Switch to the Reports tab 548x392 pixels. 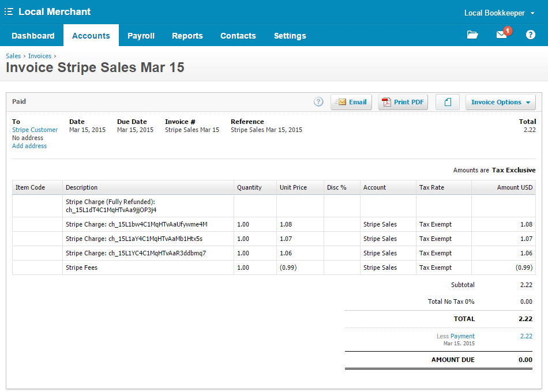[187, 36]
